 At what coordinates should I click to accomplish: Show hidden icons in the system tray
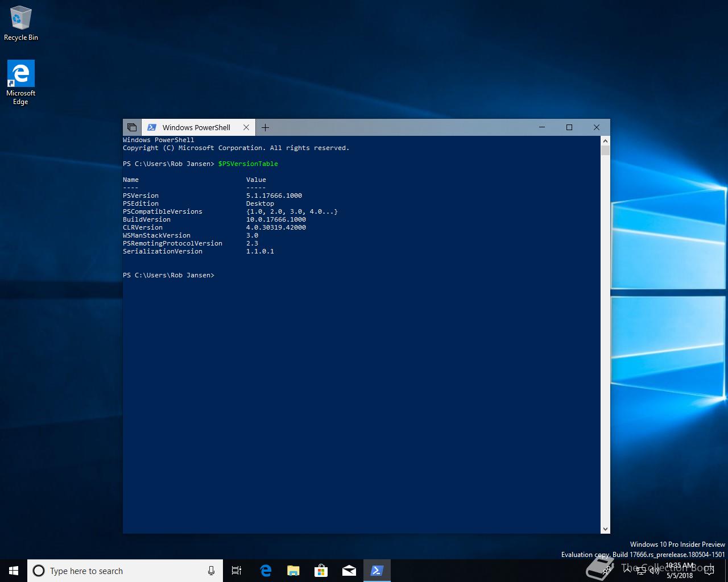[627, 571]
